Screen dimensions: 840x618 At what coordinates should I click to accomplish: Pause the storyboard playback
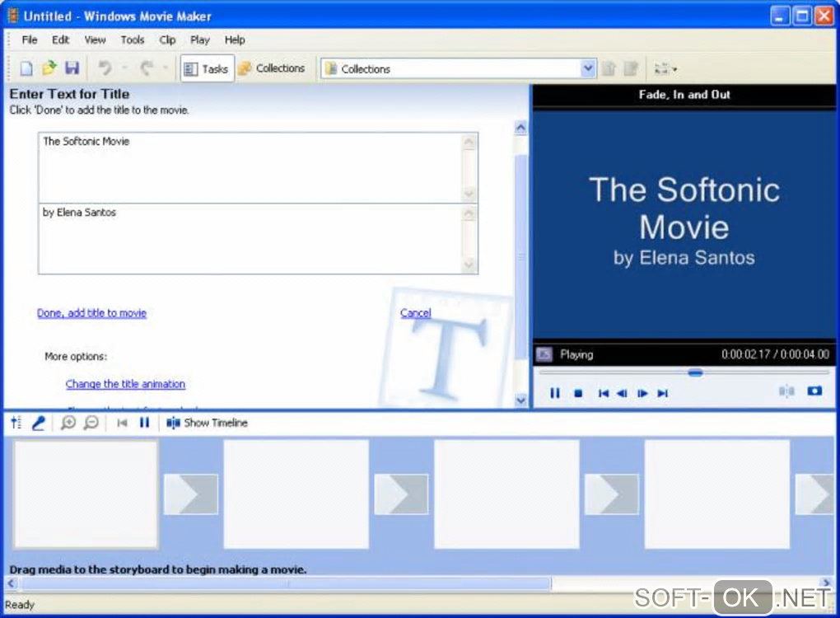pos(144,423)
